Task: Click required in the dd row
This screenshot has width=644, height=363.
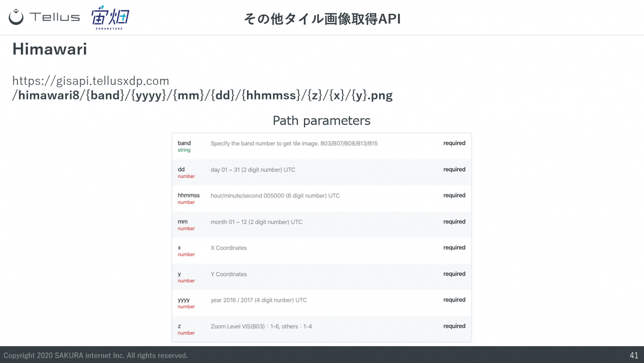Action: point(454,169)
